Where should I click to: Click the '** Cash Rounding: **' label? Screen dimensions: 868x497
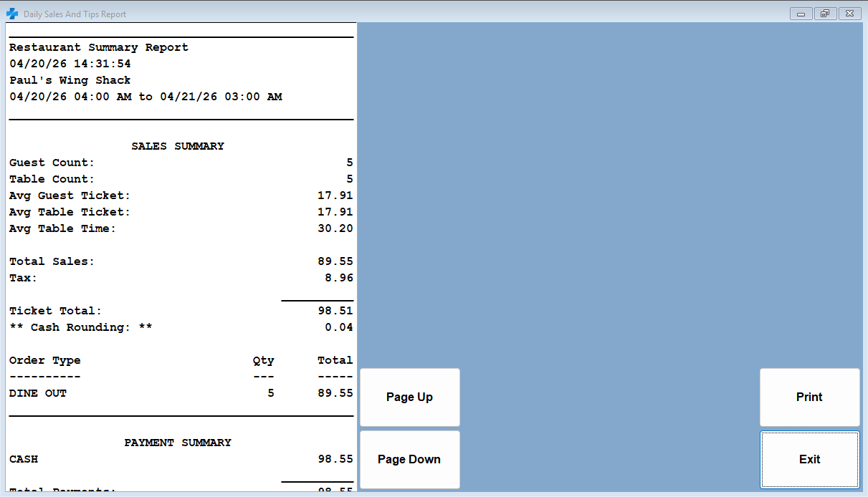(x=81, y=327)
